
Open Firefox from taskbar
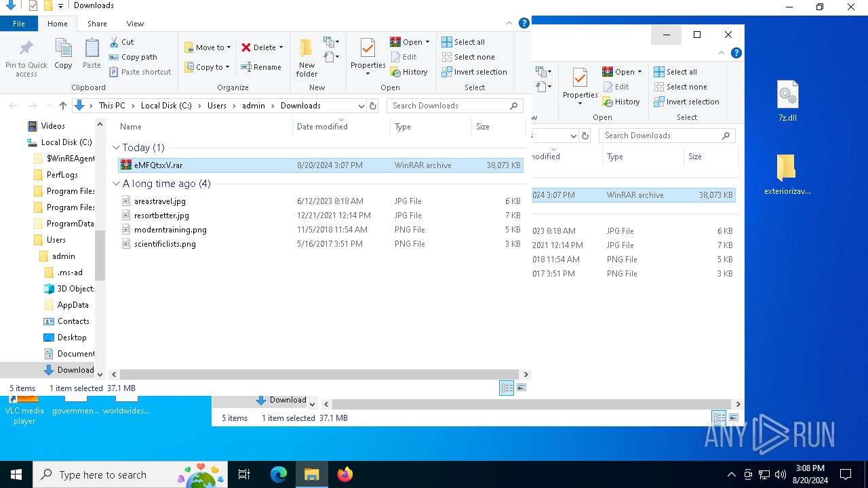(x=344, y=474)
